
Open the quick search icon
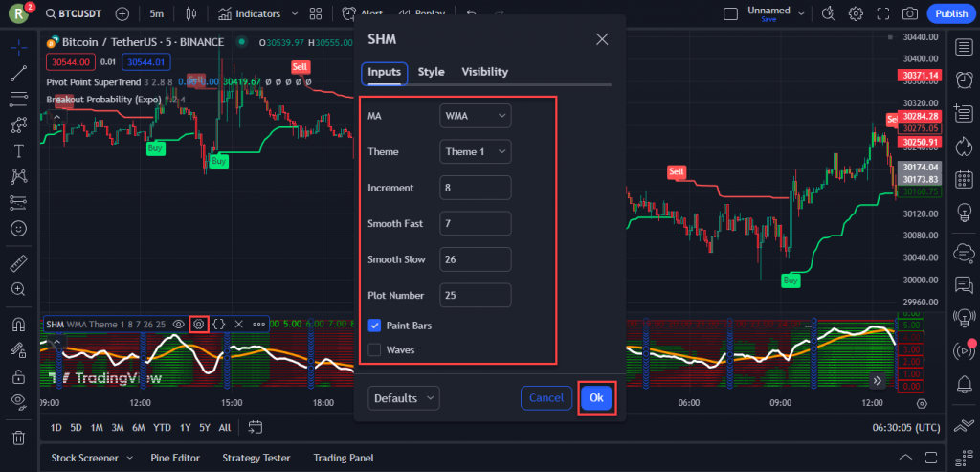(829, 13)
